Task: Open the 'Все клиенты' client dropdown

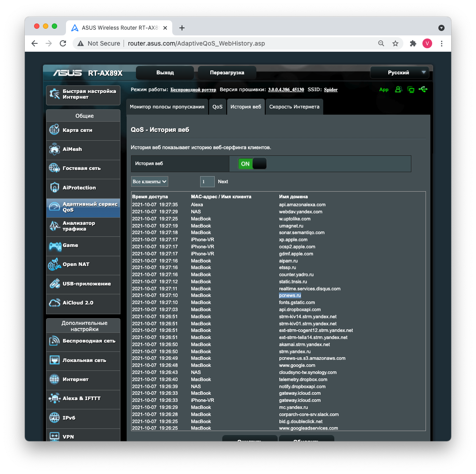Action: point(150,181)
